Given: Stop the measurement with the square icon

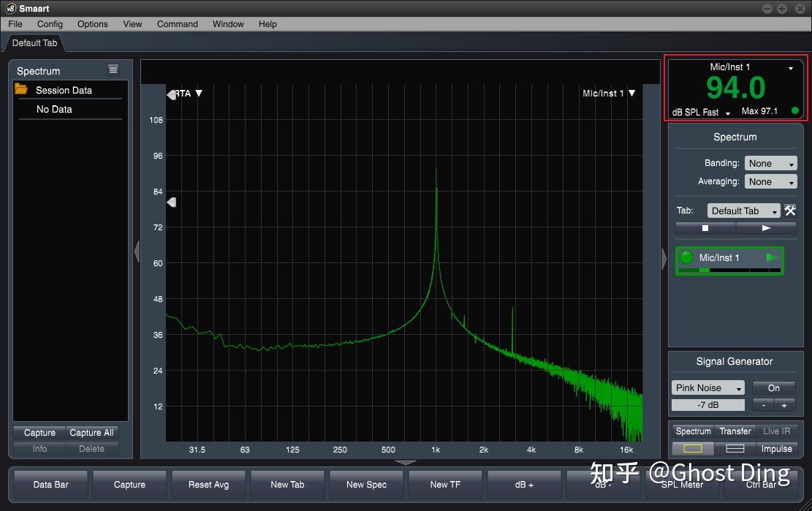Looking at the screenshot, I should tap(705, 228).
